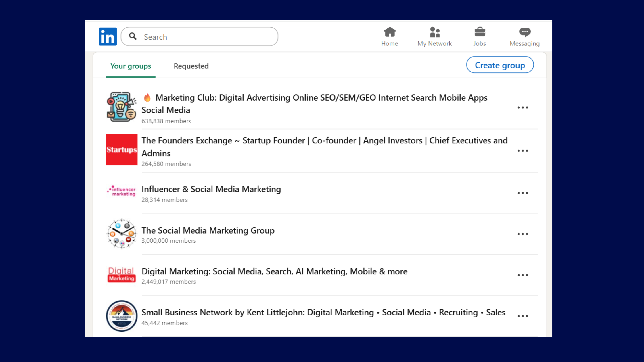644x362 pixels.
Task: Click the Create group button
Action: [500, 65]
